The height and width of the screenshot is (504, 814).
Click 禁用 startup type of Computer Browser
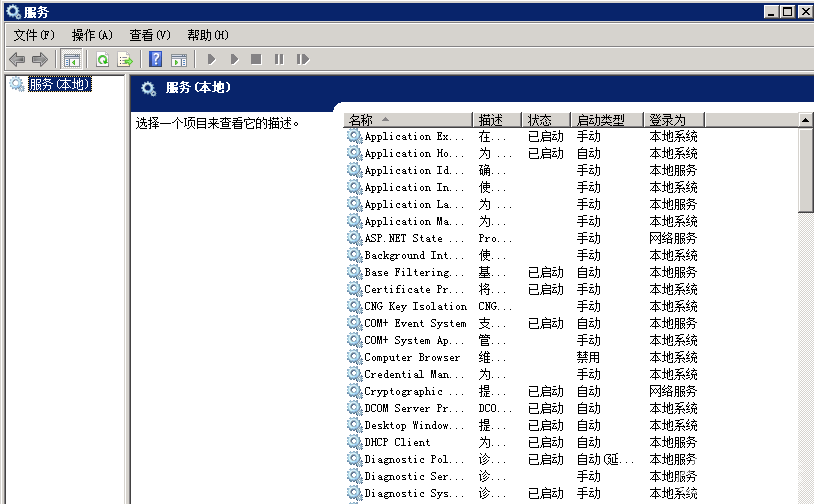(x=588, y=357)
